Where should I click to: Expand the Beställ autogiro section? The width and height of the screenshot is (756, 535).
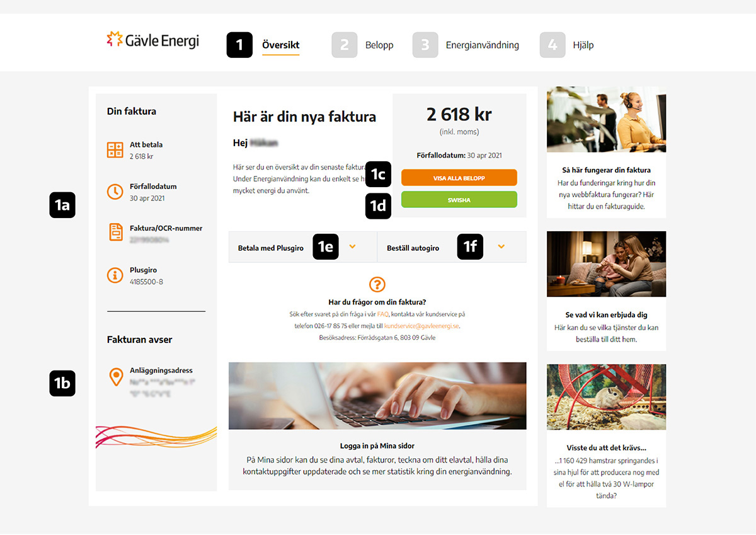(x=452, y=247)
